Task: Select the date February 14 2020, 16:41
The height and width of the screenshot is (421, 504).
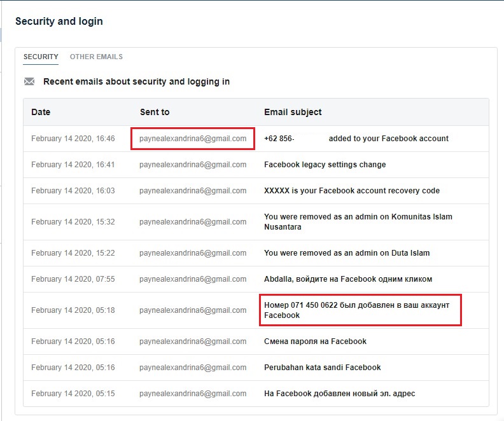Action: (x=73, y=165)
